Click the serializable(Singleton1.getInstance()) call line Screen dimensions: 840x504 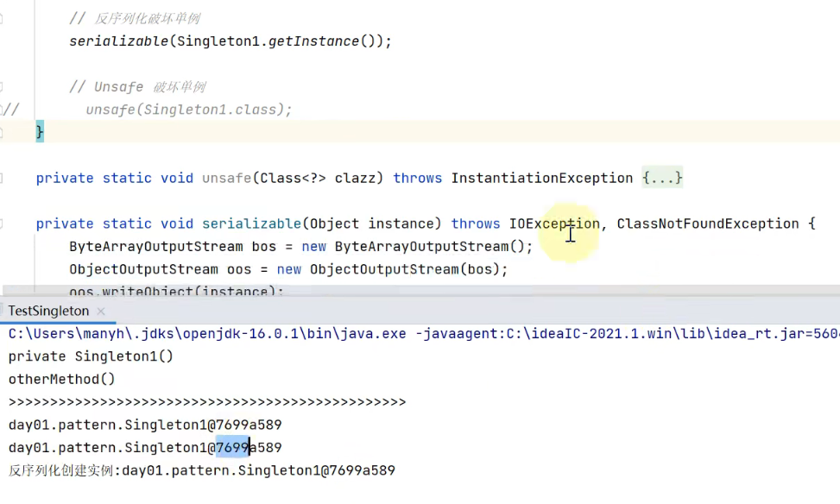coord(231,41)
